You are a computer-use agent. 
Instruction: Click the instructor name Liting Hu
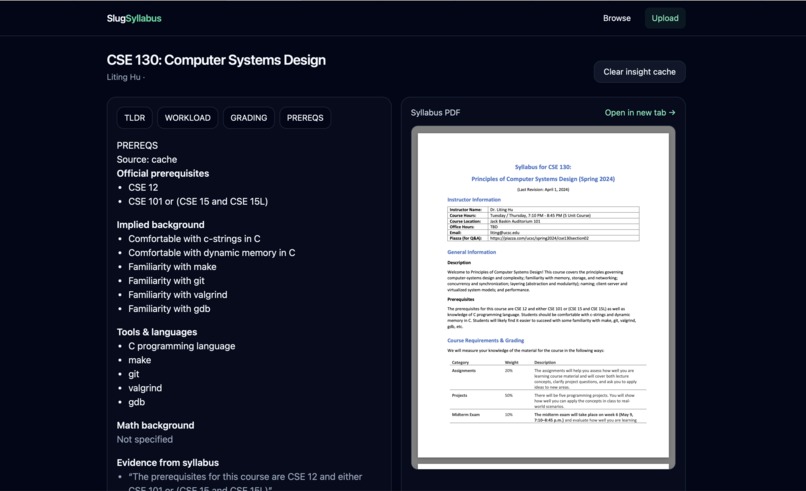point(123,77)
